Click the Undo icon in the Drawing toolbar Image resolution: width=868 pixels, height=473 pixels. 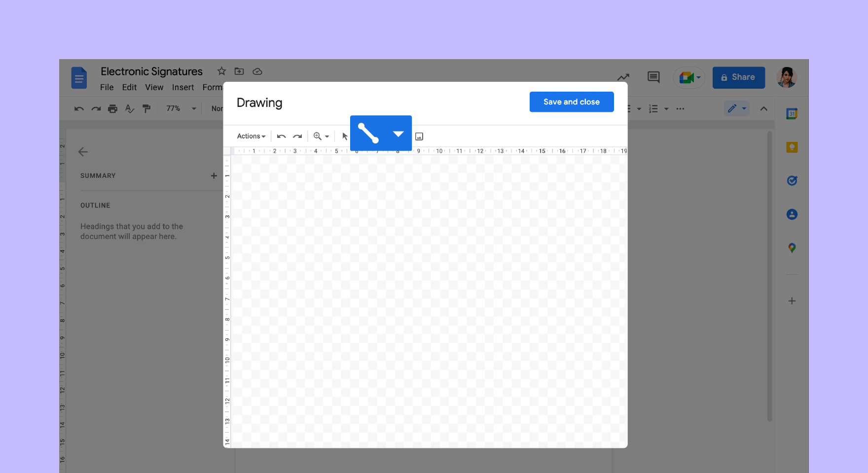[x=281, y=136]
